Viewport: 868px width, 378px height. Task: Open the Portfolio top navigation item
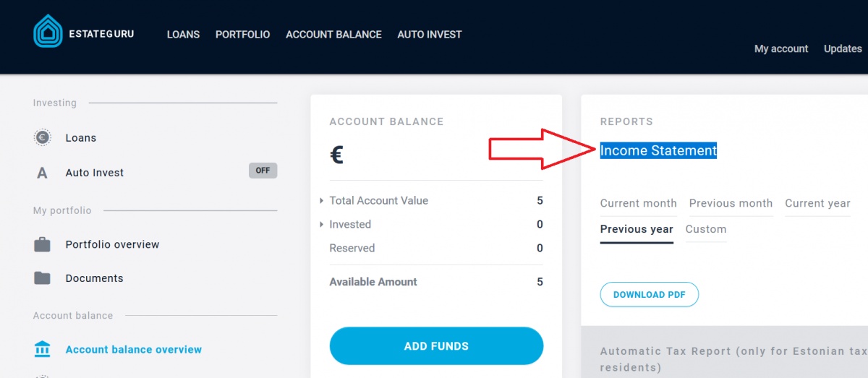(x=242, y=35)
